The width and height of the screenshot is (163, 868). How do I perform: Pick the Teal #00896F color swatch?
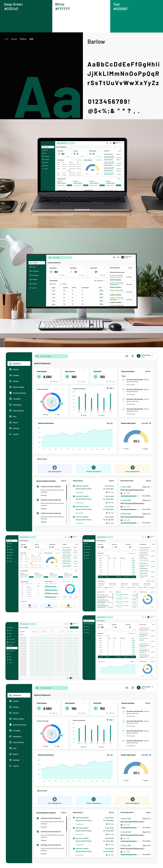pyautogui.click(x=136, y=16)
